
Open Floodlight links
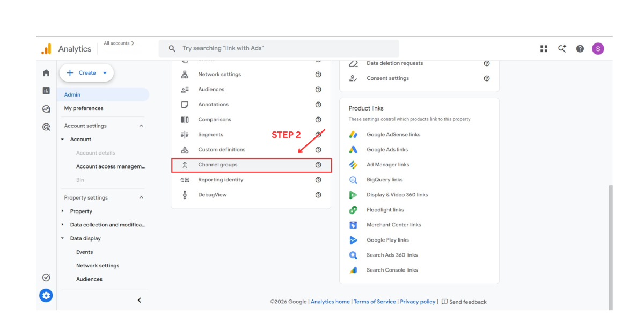click(x=385, y=210)
